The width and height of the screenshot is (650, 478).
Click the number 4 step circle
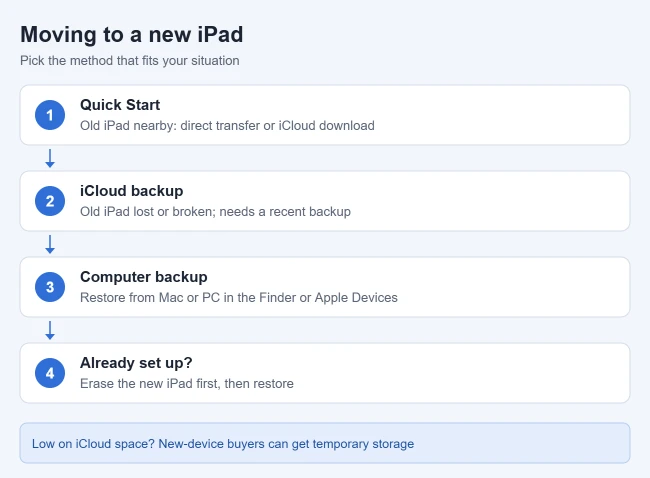click(50, 373)
